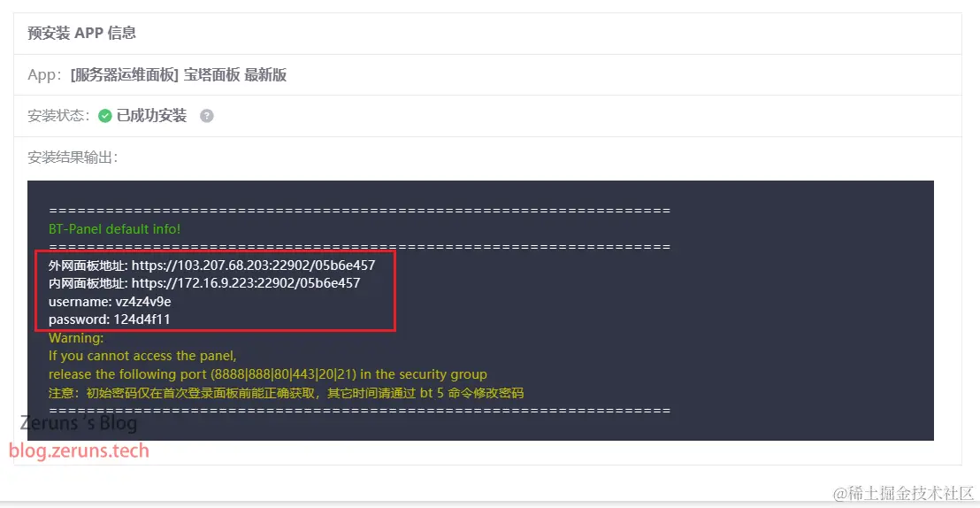Screen dimensions: 980x508
Task: Click the green success checkmark icon
Action: coord(105,116)
